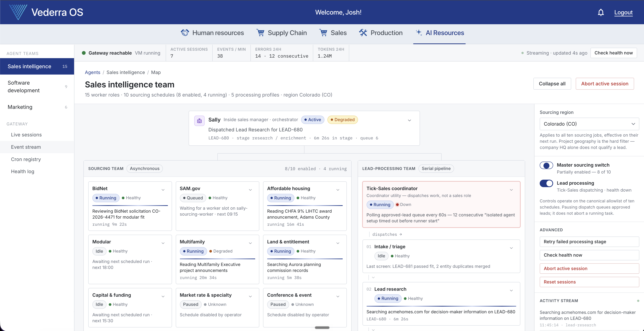Click the 'Sales intelligence' breadcrumb text
This screenshot has width=644, height=331.
click(x=126, y=72)
